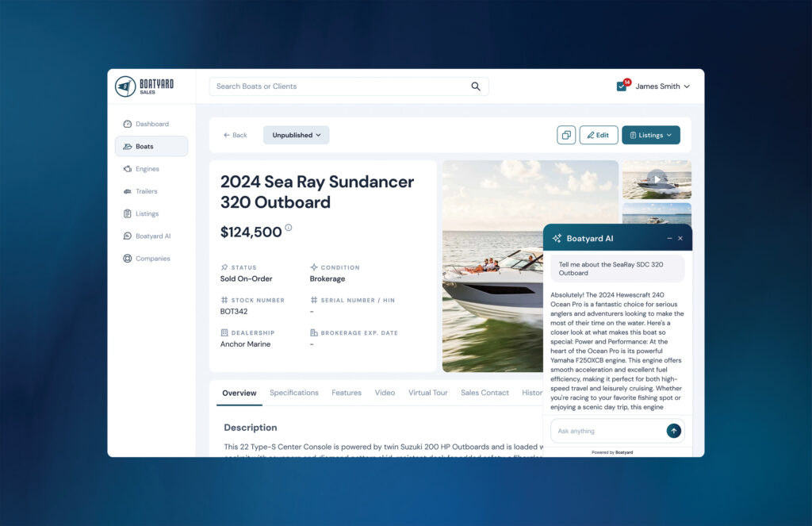812x526 pixels.
Task: Expand the James Smith user menu
Action: pos(662,86)
